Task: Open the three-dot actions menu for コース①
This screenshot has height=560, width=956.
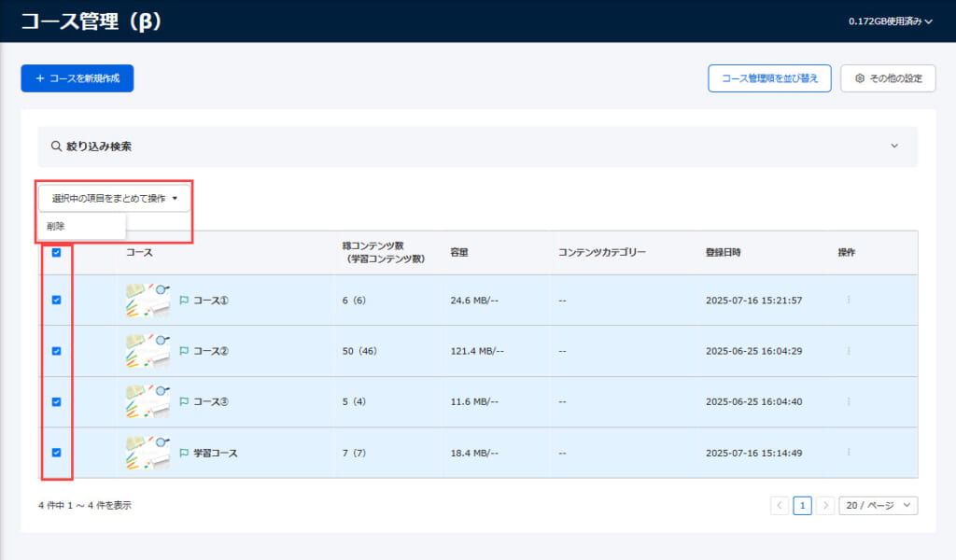Action: [848, 300]
